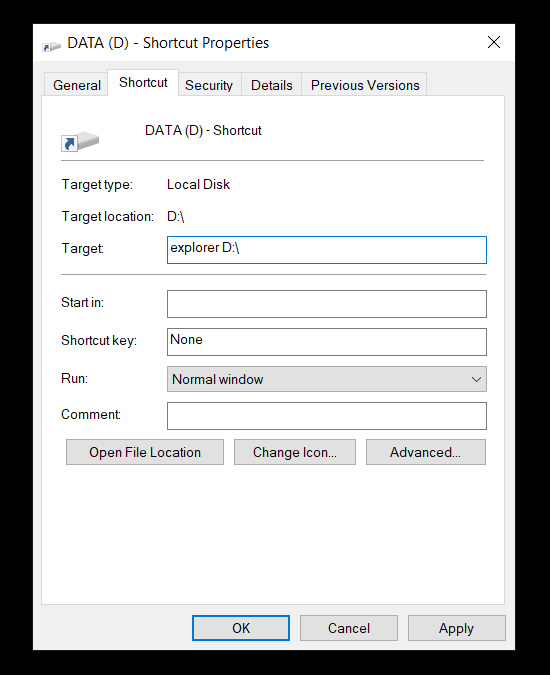Click the large DATA (D) shortcut icon

80,142
